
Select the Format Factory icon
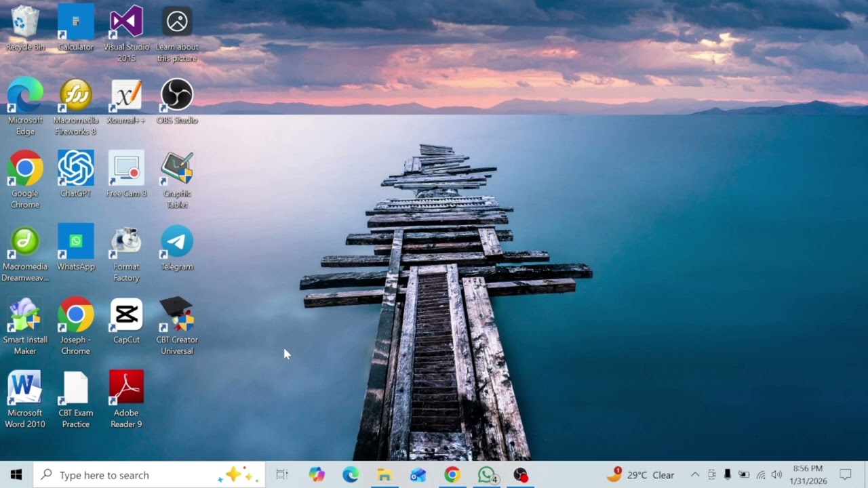tap(126, 253)
